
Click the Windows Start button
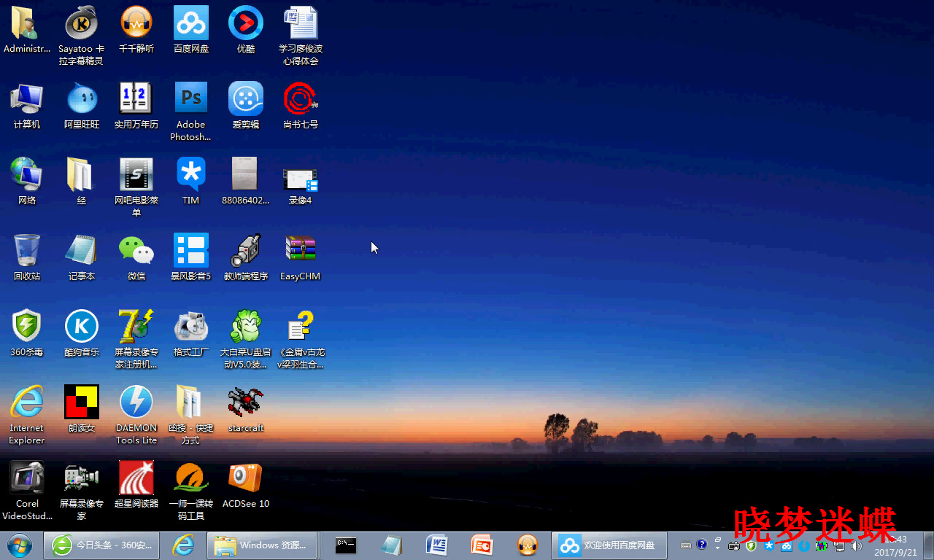point(20,545)
